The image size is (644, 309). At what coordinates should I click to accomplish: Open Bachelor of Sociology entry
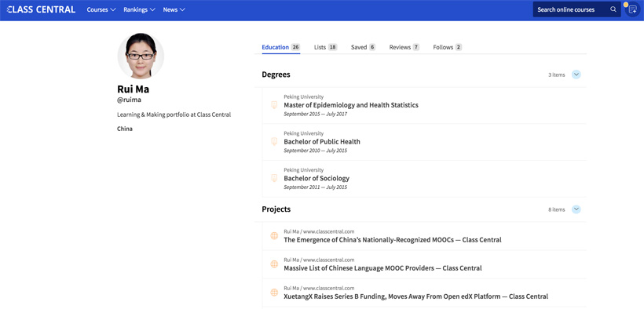tap(317, 179)
